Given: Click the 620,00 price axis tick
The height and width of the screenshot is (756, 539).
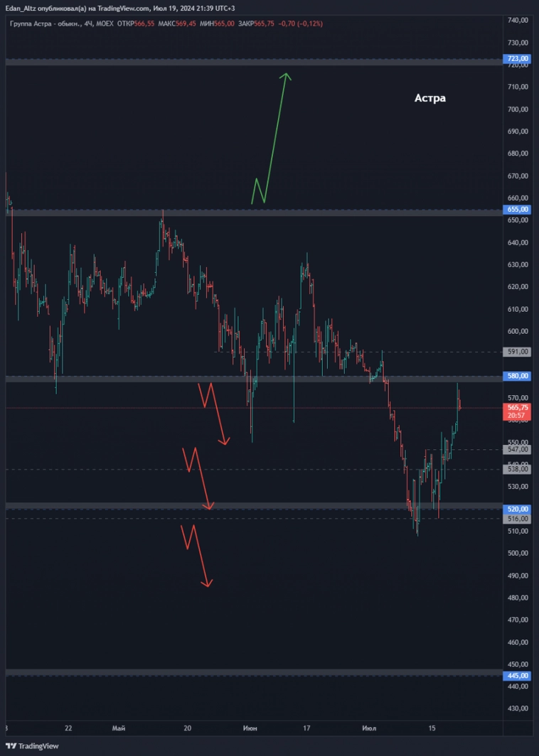Looking at the screenshot, I should (518, 287).
